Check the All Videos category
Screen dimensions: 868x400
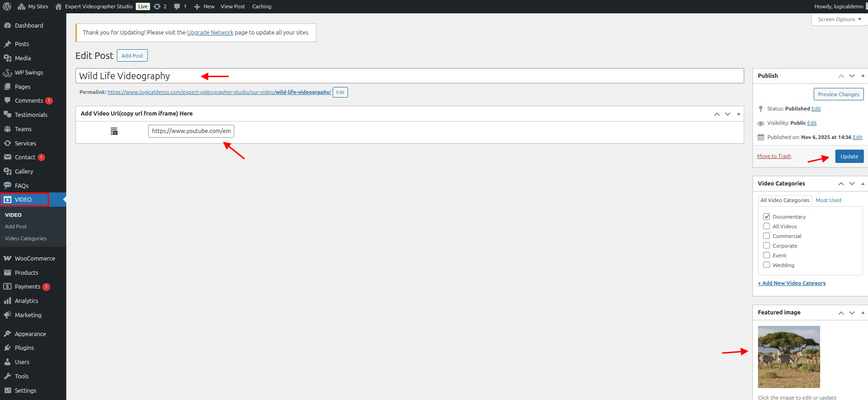click(766, 226)
